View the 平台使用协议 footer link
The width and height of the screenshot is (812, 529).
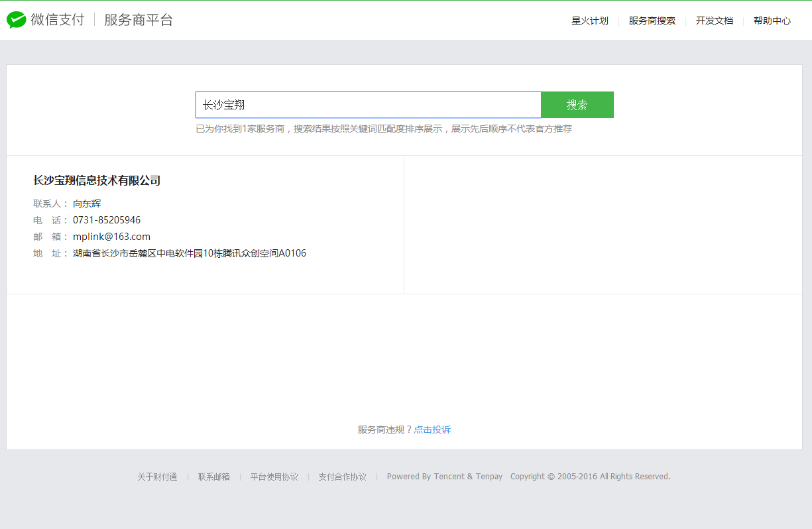(x=274, y=477)
